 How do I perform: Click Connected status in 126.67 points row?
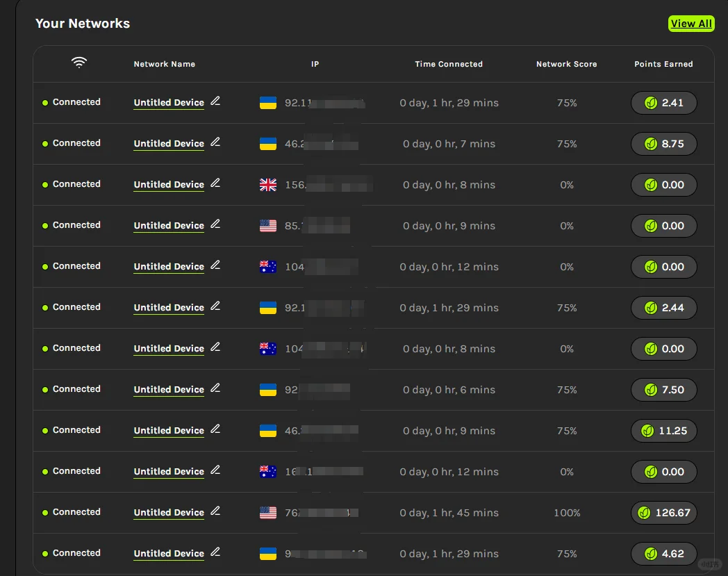(x=72, y=512)
